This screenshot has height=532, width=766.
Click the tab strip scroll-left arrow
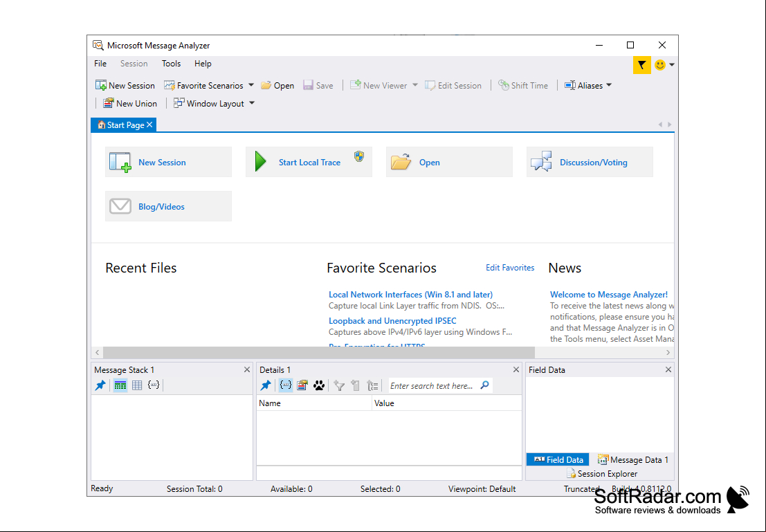coord(661,125)
